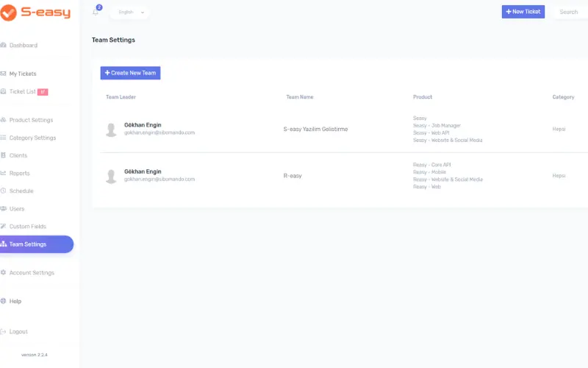Click the avatar in the R-easy row
The height and width of the screenshot is (368, 588).
point(111,176)
